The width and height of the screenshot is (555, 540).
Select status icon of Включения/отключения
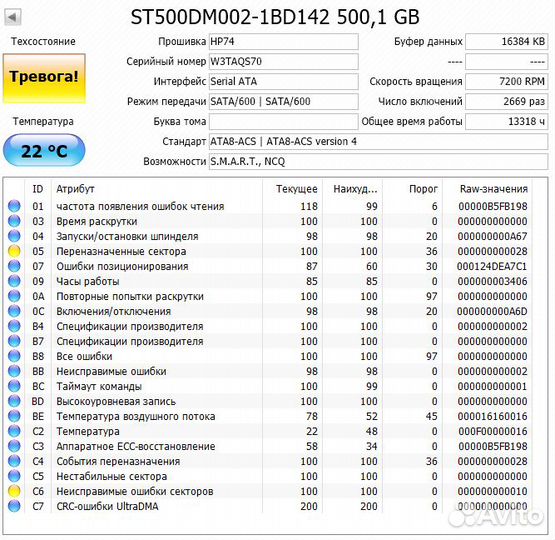tap(14, 311)
